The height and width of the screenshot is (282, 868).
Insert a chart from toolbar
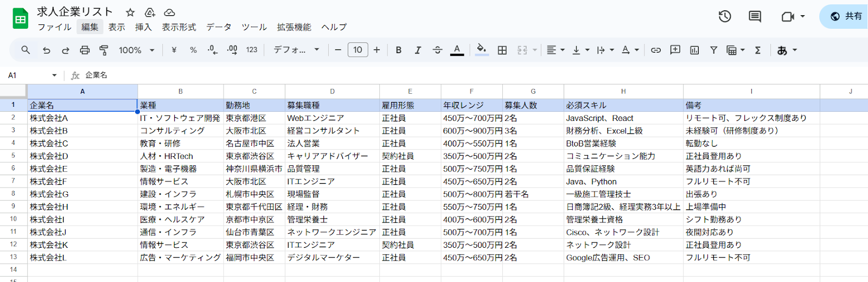(x=694, y=50)
